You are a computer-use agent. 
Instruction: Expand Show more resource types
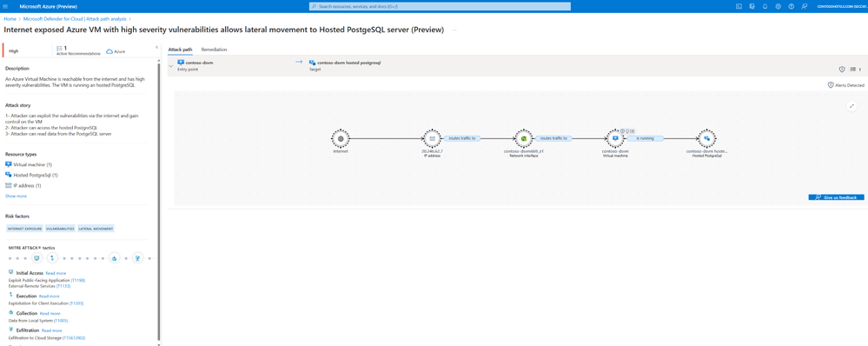click(16, 196)
